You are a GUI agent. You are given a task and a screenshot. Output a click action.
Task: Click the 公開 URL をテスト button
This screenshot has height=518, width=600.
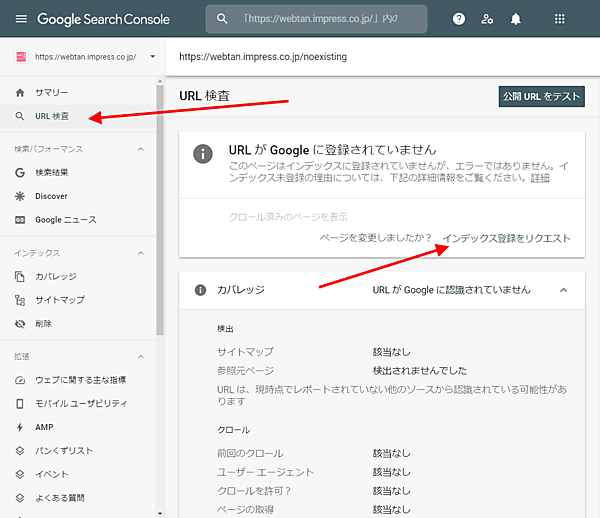(540, 97)
